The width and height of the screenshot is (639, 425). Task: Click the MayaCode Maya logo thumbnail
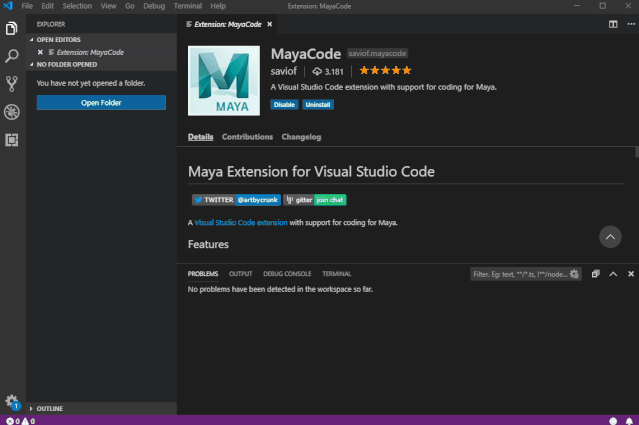tap(224, 81)
